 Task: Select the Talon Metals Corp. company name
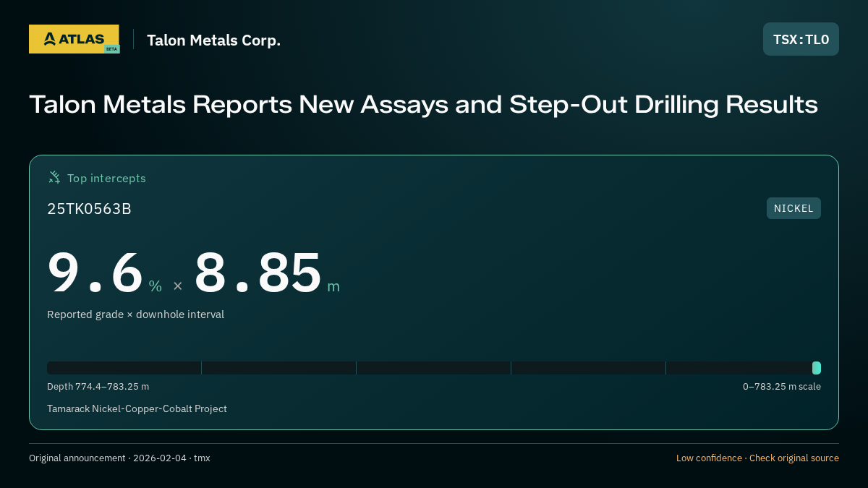(213, 40)
